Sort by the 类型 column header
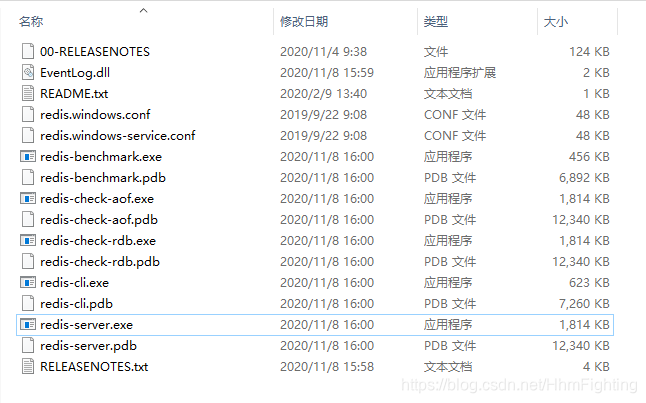Image resolution: width=646 pixels, height=403 pixels. click(x=436, y=21)
